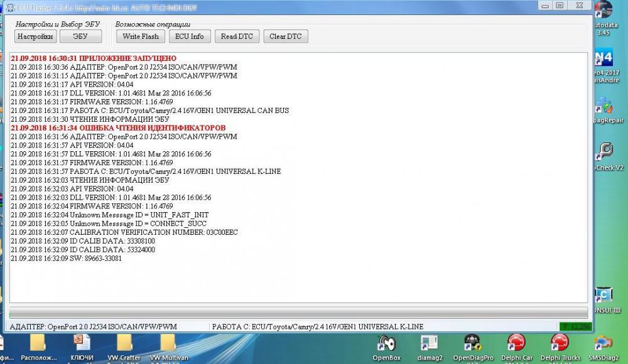
Task: Open the AirbagRepair desktop shortcut
Action: point(604,105)
